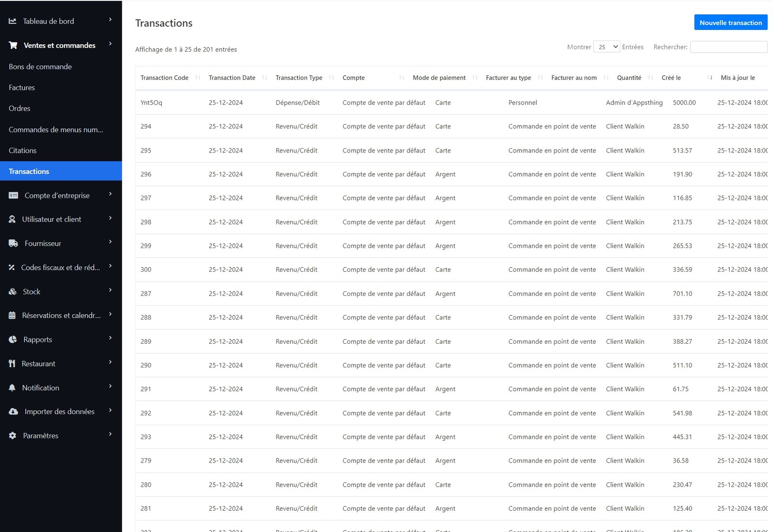Select Bons de commande menu item
The height and width of the screenshot is (532, 773).
pos(40,67)
